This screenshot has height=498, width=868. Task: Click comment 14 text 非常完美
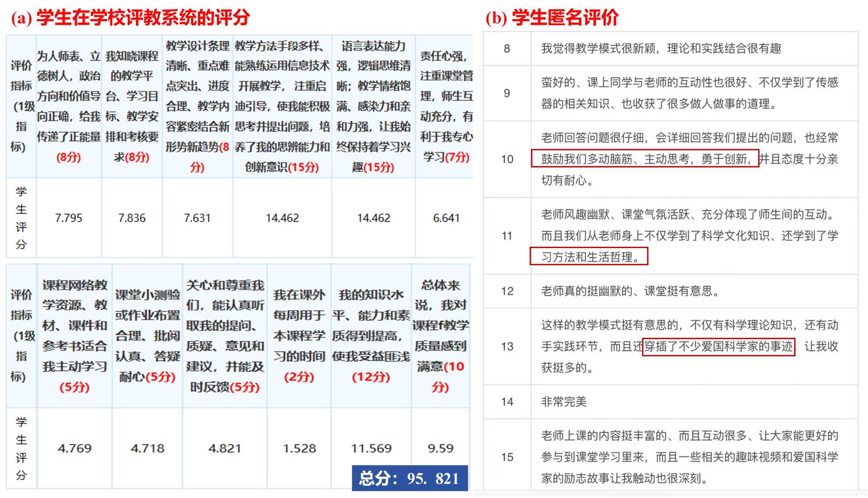click(563, 402)
